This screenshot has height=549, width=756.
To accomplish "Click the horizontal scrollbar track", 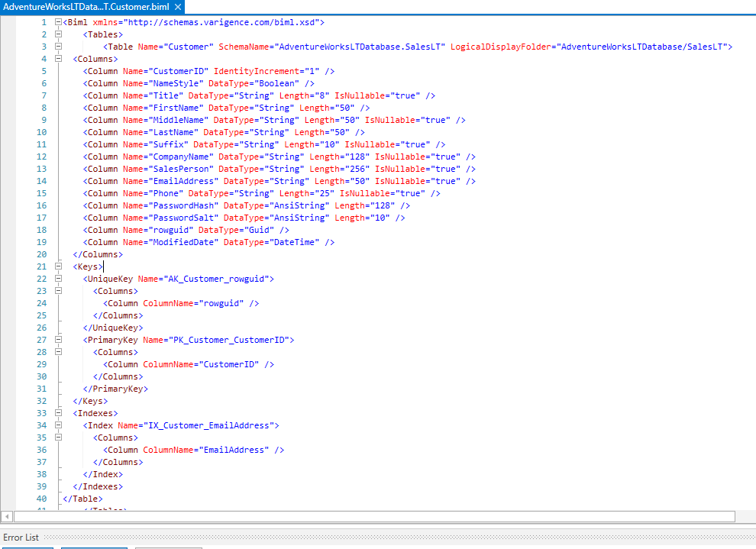I will (374, 516).
